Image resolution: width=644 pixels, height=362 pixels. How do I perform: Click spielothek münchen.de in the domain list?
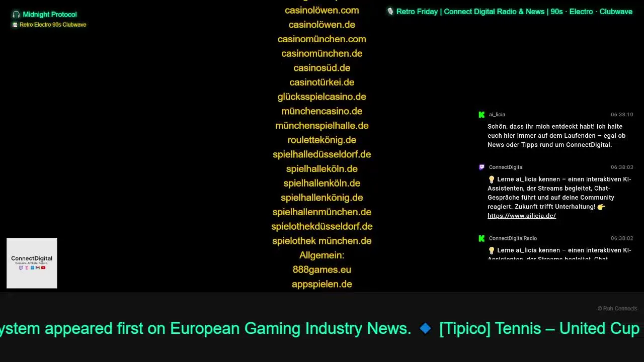tap(322, 241)
